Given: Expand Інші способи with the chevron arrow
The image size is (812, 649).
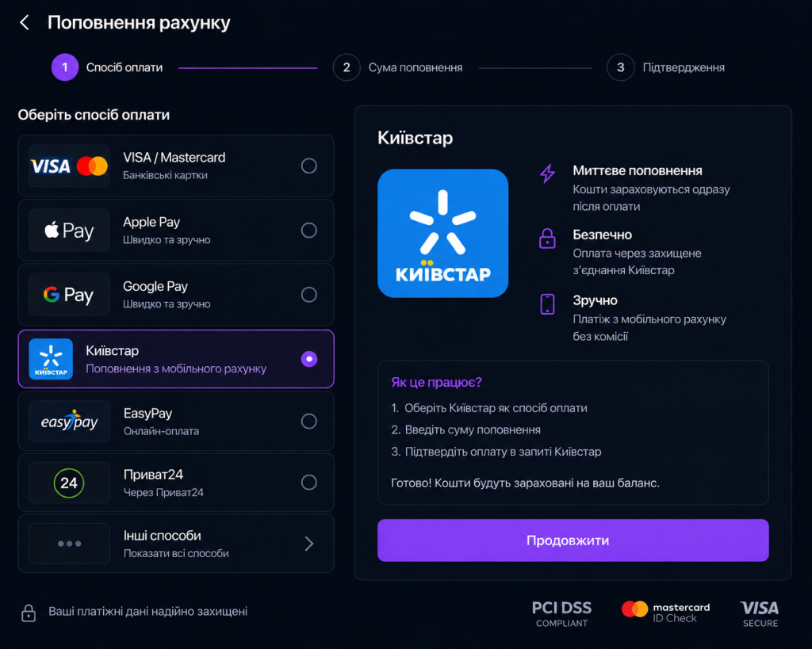Looking at the screenshot, I should click(x=309, y=544).
